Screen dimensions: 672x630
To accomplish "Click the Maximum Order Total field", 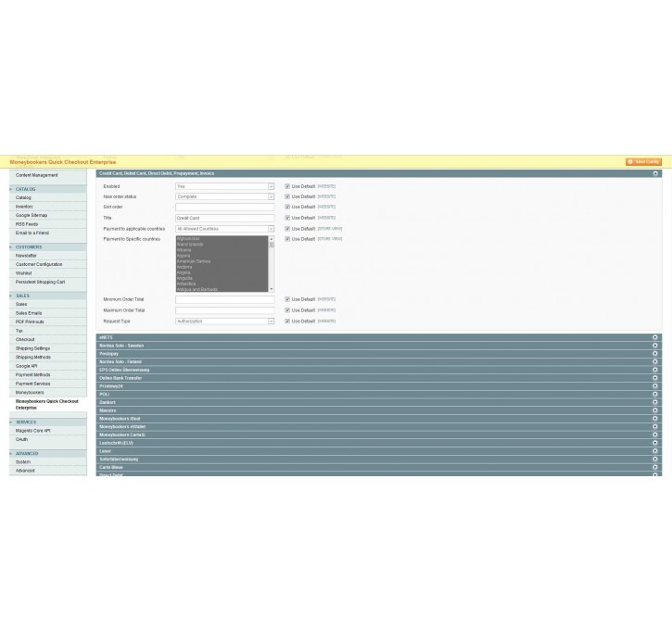I will (x=224, y=310).
